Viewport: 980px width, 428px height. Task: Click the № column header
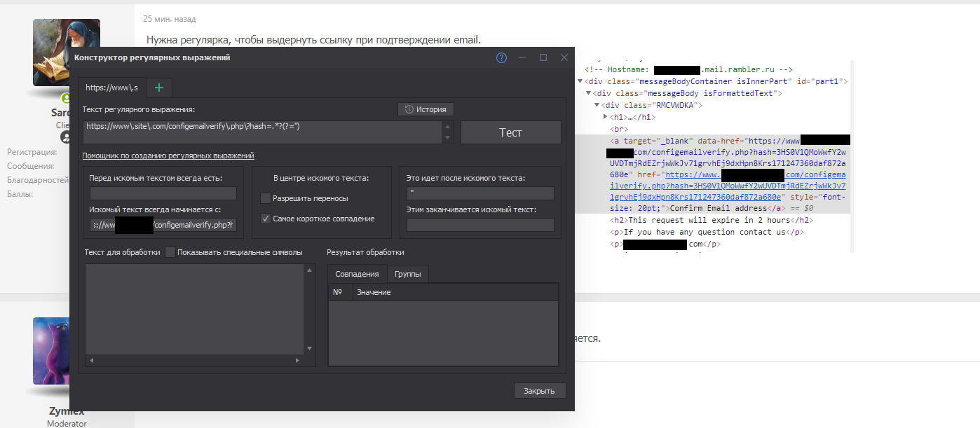340,292
